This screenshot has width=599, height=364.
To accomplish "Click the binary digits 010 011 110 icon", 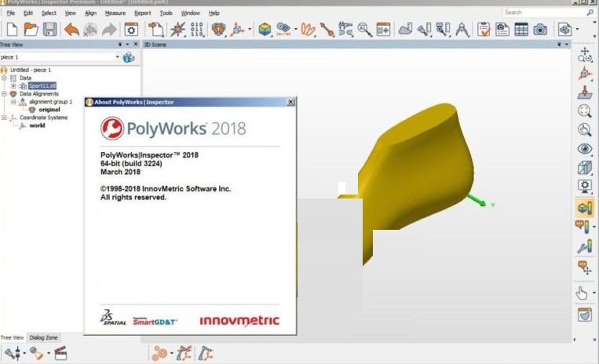I will point(197,29).
